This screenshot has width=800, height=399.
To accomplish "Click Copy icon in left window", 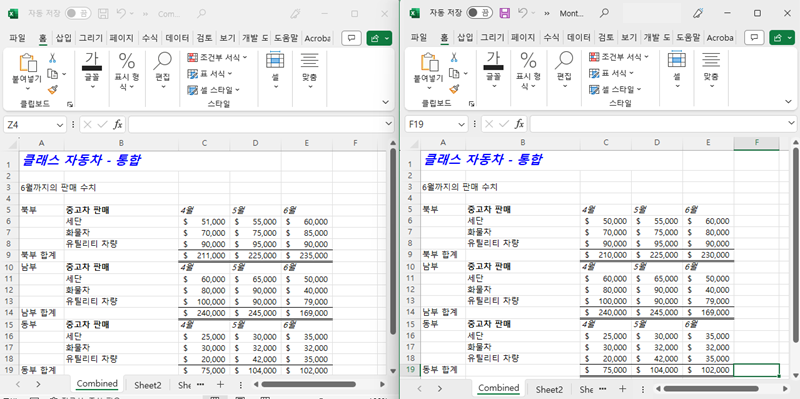I will (53, 74).
